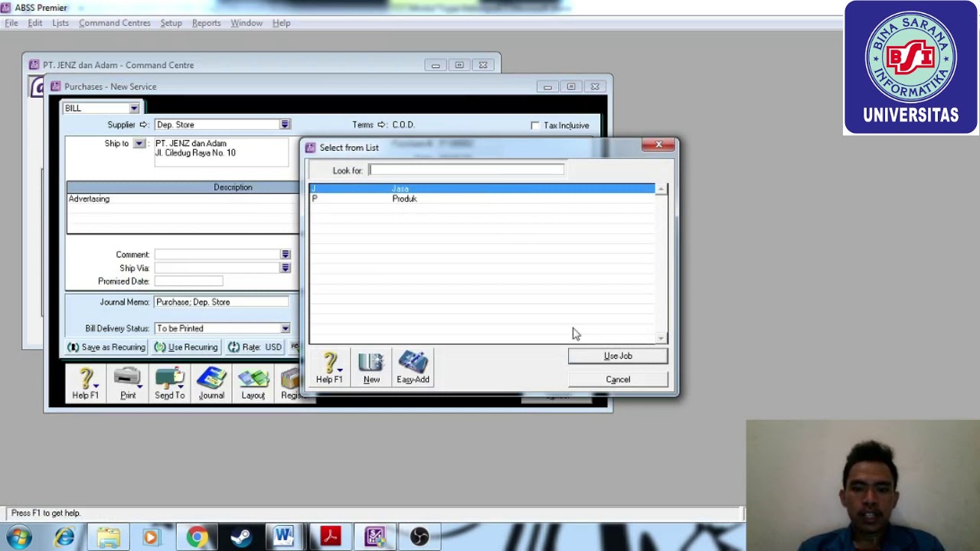Image resolution: width=980 pixels, height=551 pixels.
Task: Enable the Tax Inclusive checkbox
Action: 535,126
